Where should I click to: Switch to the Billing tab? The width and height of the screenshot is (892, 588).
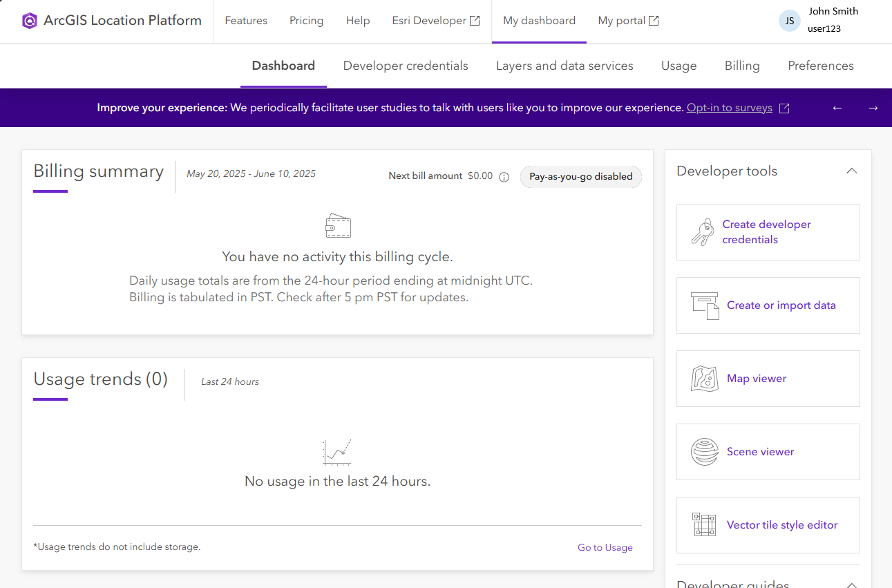point(742,66)
